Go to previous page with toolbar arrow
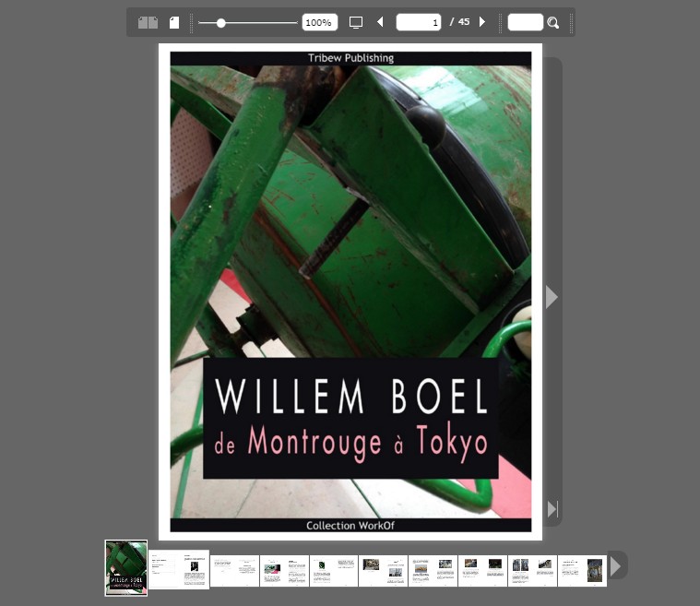This screenshot has height=606, width=700. (380, 22)
